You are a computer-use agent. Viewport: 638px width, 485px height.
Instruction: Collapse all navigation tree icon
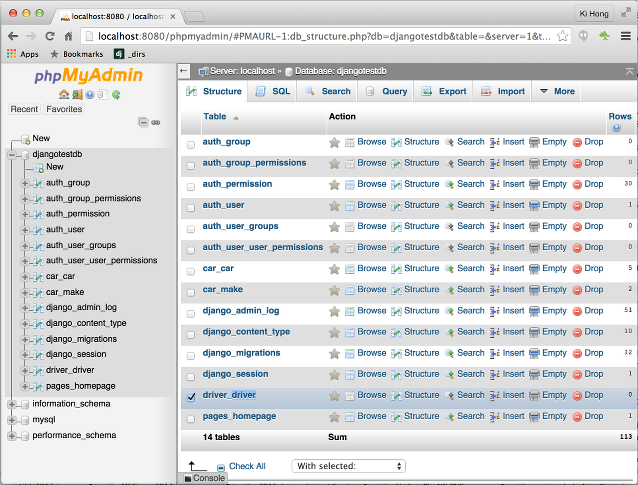click(143, 122)
